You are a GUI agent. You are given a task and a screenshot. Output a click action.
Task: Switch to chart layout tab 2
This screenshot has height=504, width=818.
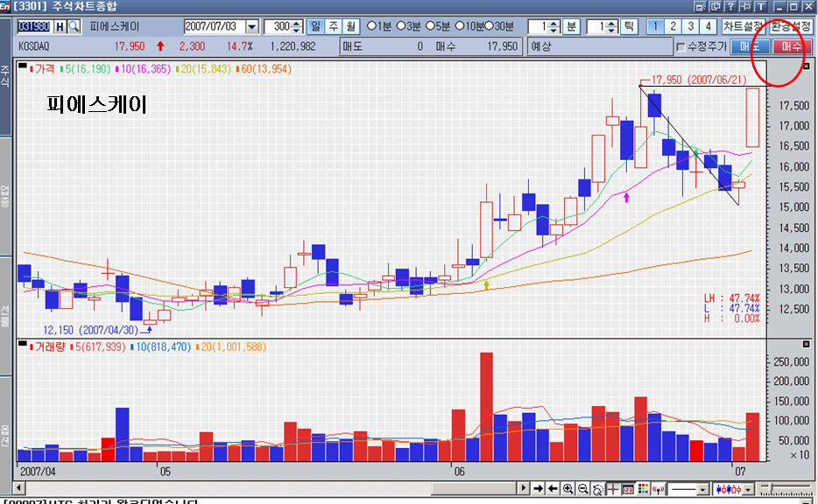coord(673,26)
